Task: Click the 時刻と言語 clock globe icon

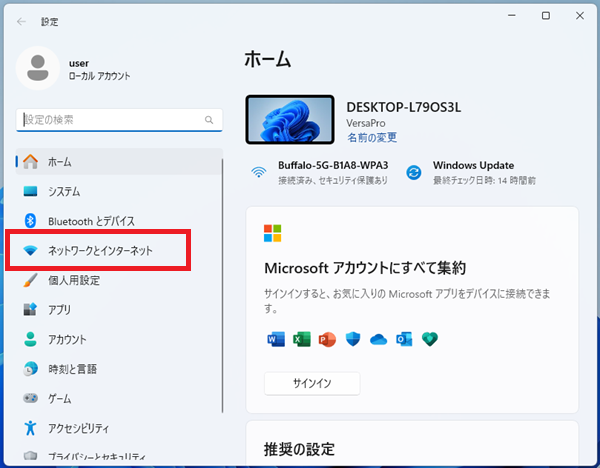Action: coord(30,369)
